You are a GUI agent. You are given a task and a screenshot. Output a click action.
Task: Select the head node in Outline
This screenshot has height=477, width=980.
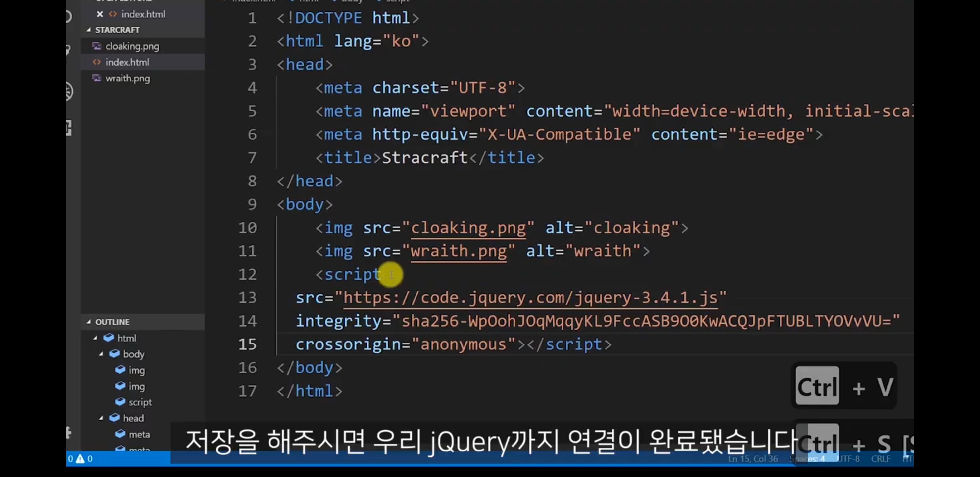(133, 418)
